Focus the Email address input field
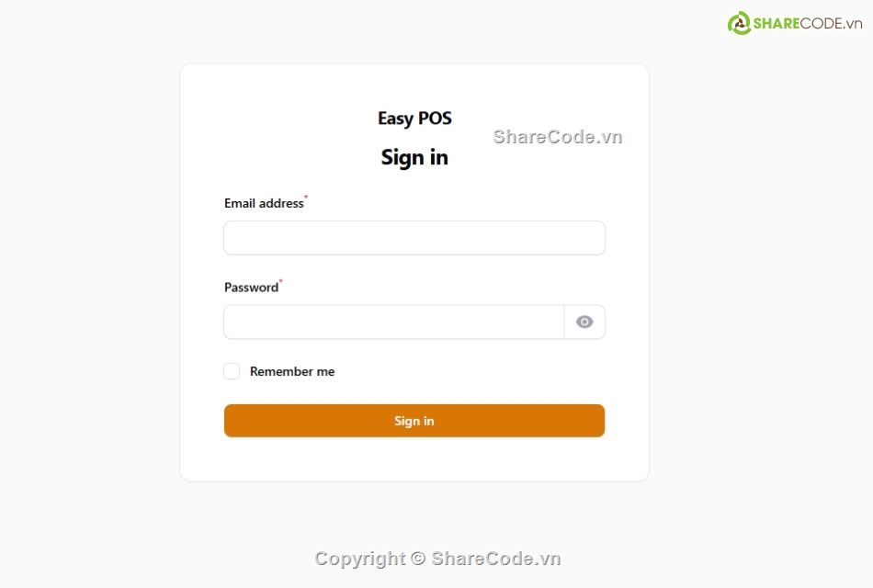Viewport: 873px width, 588px height. (x=414, y=238)
